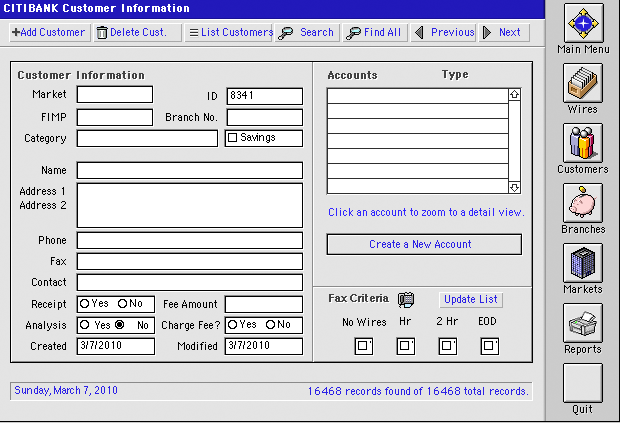Image resolution: width=620 pixels, height=423 pixels.
Task: Check the Hr fax checkbox
Action: click(406, 346)
